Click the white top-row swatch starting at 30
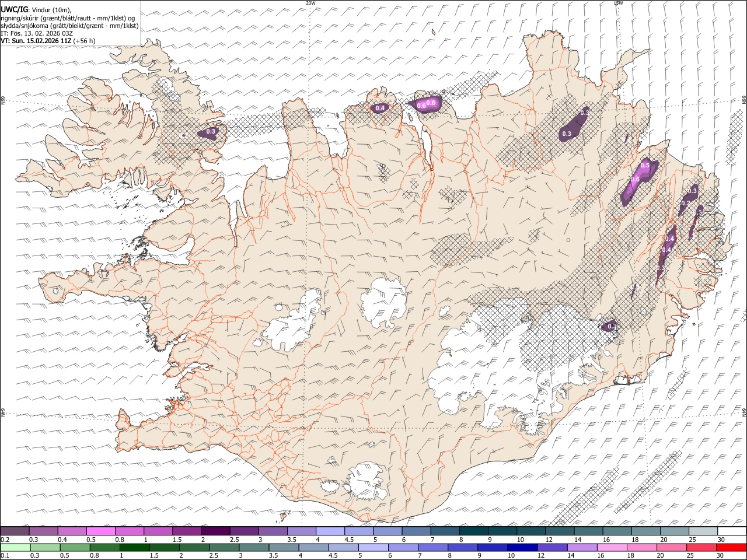 [732, 531]
